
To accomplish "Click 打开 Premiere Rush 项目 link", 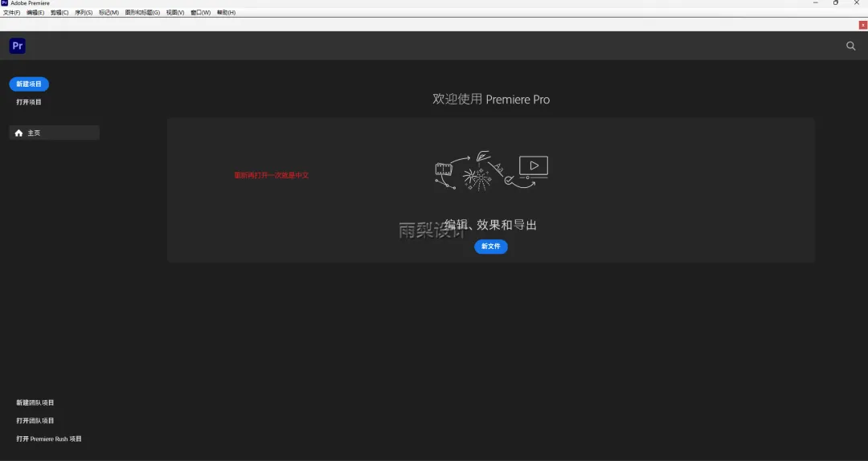I will 49,439.
